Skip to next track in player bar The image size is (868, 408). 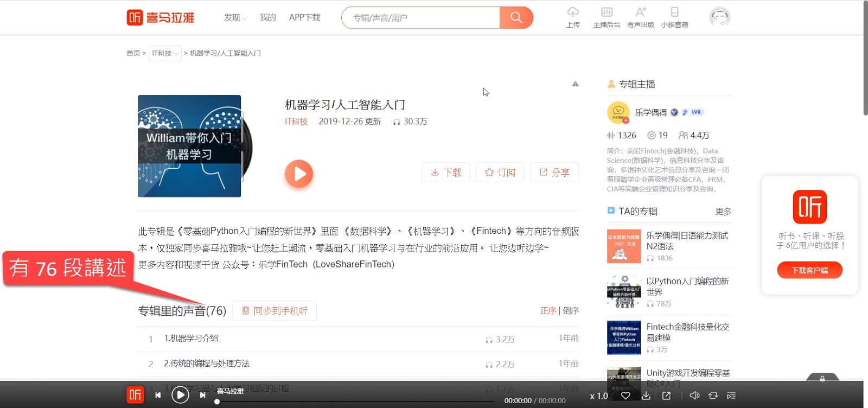click(x=202, y=395)
